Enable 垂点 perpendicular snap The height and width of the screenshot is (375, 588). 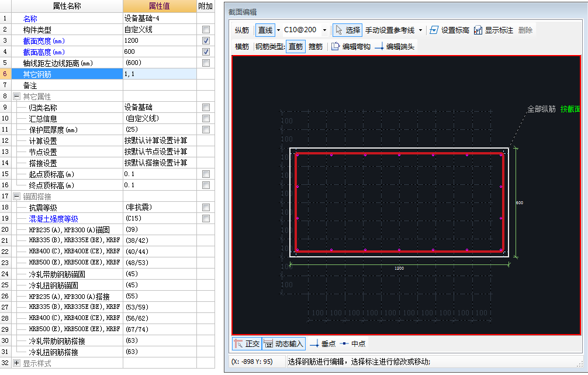[322, 343]
